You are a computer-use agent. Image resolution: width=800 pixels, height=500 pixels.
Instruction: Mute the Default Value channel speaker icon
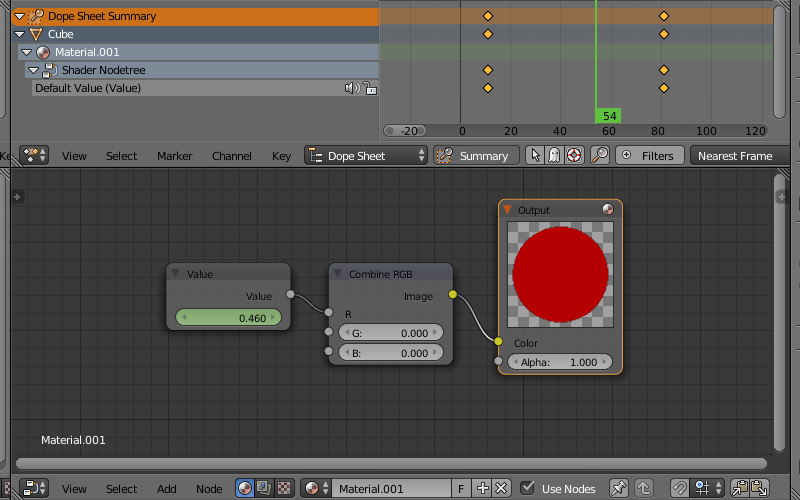[x=352, y=88]
